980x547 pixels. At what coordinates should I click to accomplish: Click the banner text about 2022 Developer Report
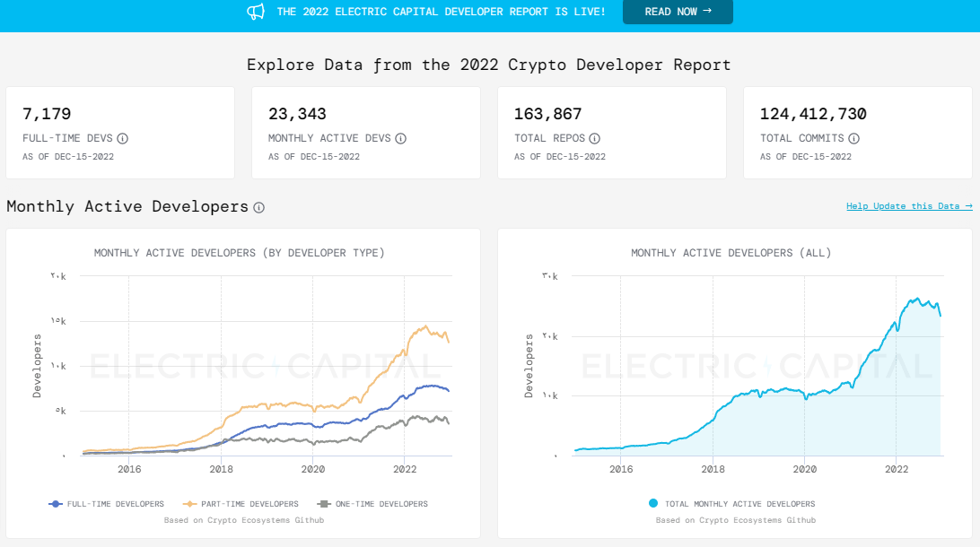[442, 12]
